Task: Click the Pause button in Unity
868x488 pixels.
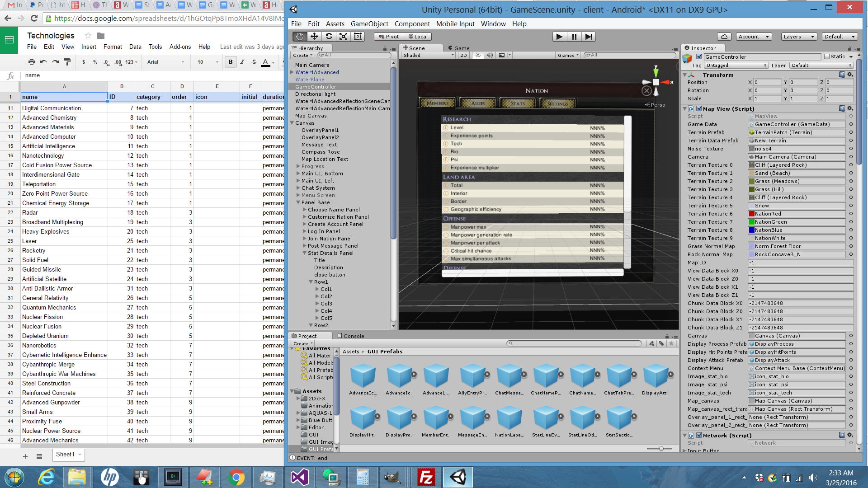Action: tap(574, 37)
